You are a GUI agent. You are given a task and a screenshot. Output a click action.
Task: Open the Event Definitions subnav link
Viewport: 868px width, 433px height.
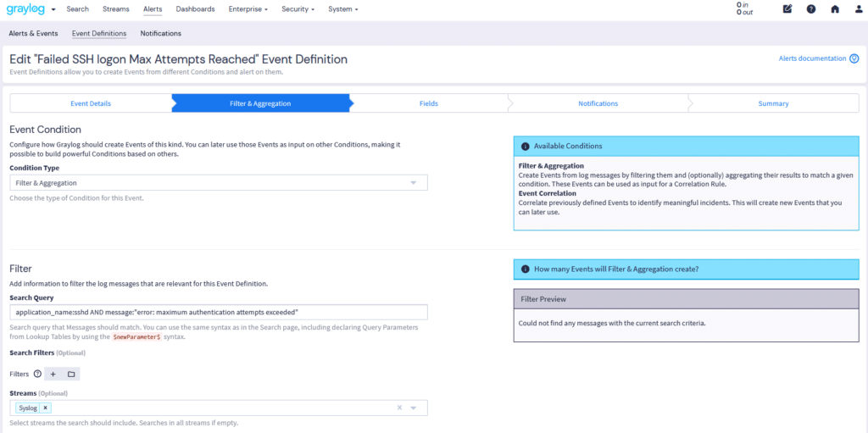click(99, 34)
